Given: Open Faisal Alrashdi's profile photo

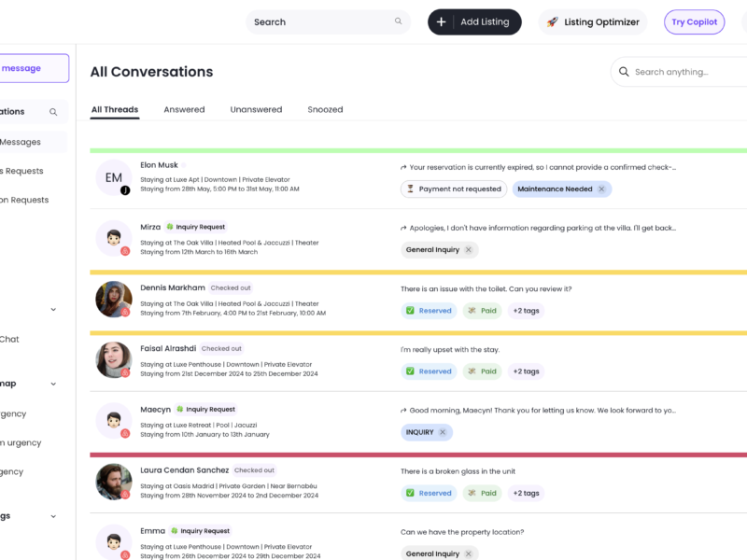Looking at the screenshot, I should [x=113, y=359].
